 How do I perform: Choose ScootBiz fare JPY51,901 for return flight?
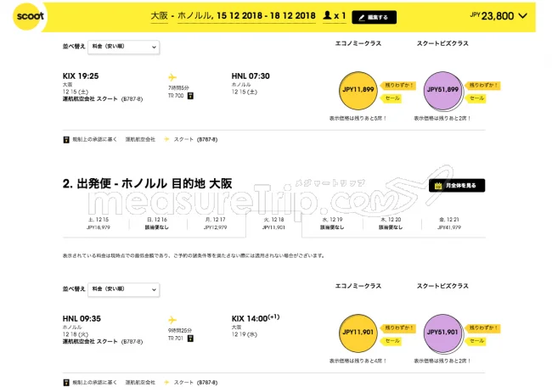[441, 332]
